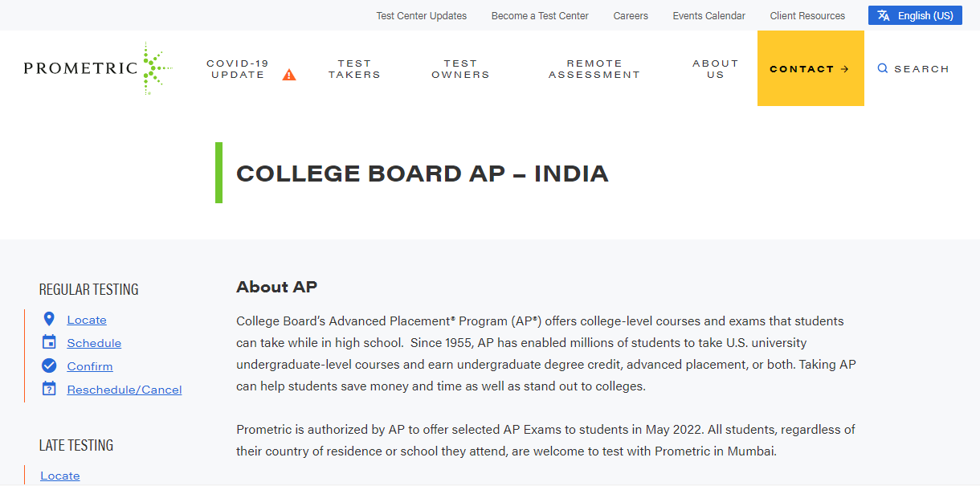
Task: Click the checkmark icon next to Confirm
Action: click(49, 366)
